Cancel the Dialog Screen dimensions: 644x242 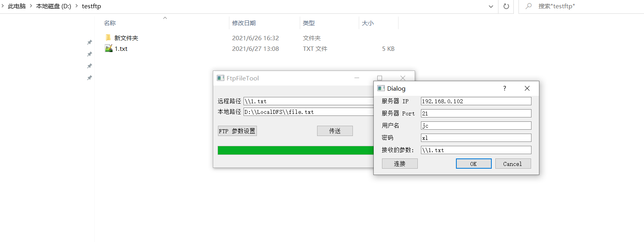pyautogui.click(x=513, y=164)
